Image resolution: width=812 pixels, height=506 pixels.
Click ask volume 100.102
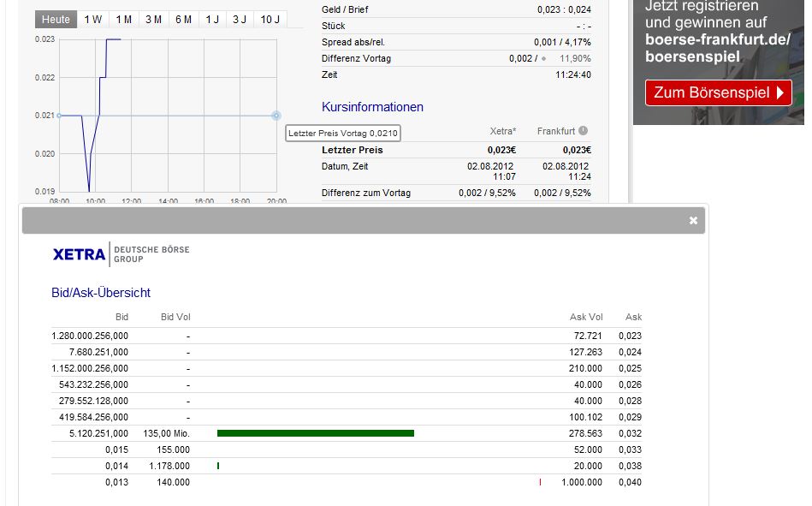pyautogui.click(x=586, y=417)
